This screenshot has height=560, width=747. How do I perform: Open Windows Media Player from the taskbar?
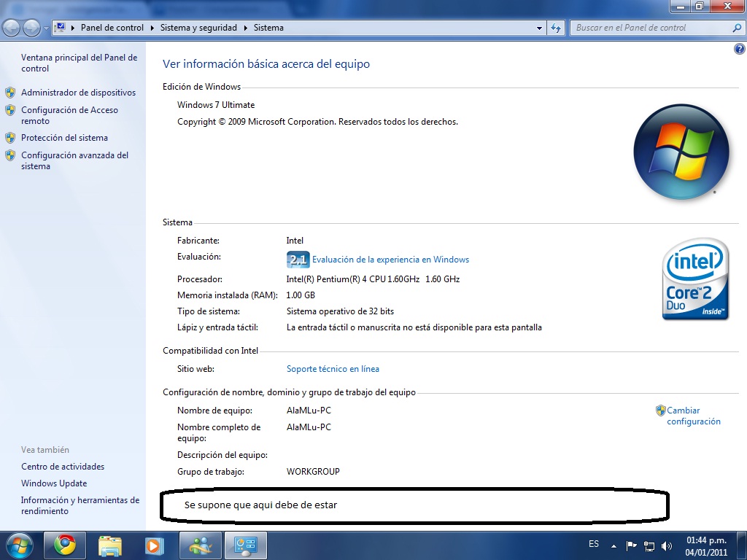(x=153, y=545)
